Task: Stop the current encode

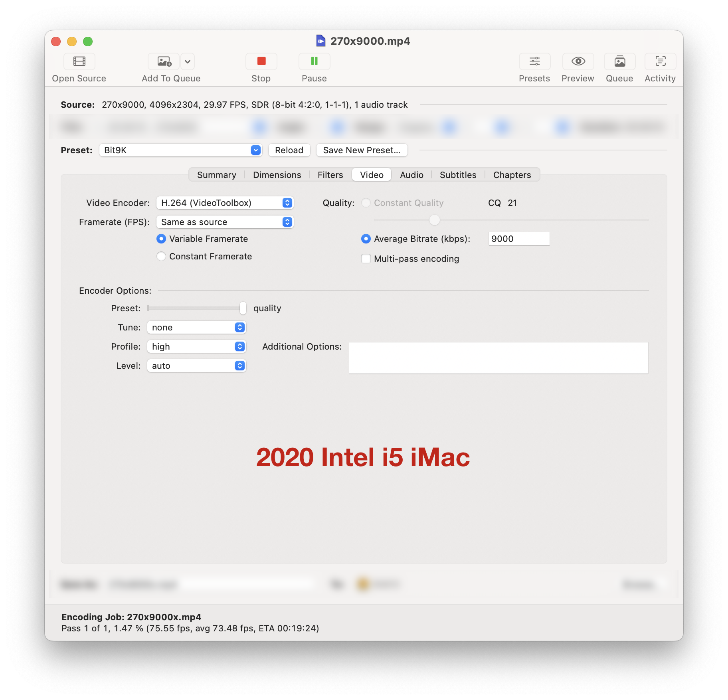Action: pyautogui.click(x=261, y=61)
